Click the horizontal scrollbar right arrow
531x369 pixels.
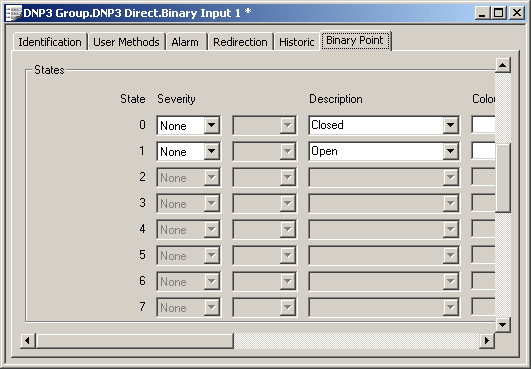pos(487,340)
